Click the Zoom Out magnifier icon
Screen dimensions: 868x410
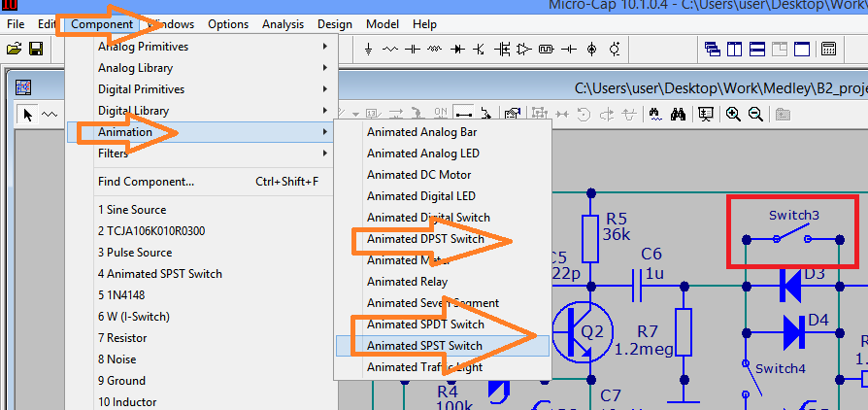pos(754,114)
